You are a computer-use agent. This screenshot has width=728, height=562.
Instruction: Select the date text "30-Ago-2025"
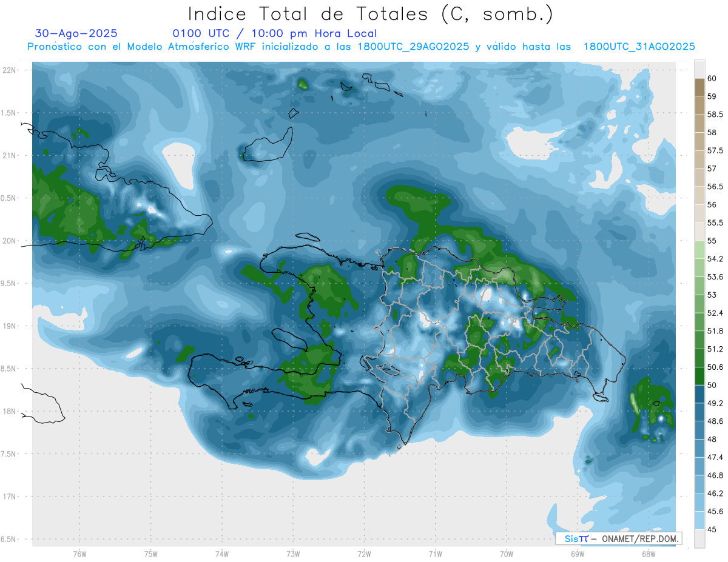coord(76,33)
